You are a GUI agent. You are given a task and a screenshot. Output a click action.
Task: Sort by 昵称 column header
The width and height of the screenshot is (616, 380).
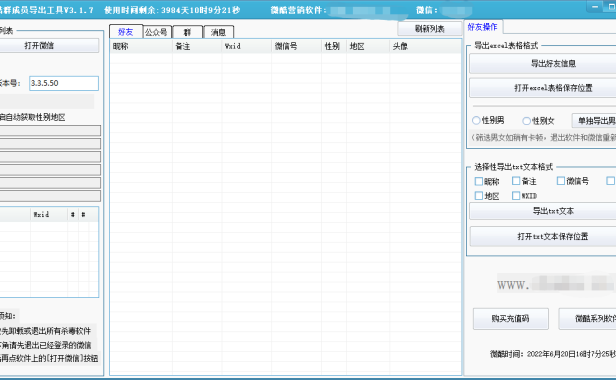click(x=141, y=46)
